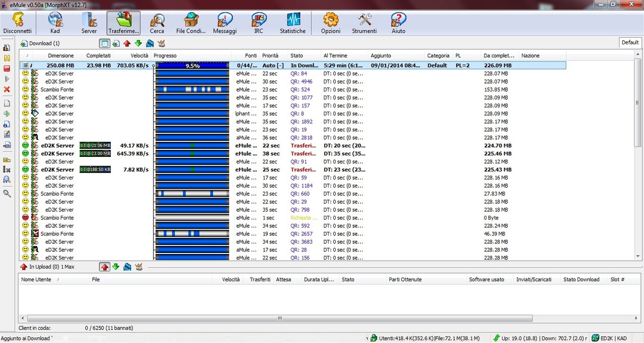Image resolution: width=644 pixels, height=343 pixels.
Task: Open the Server list window
Action: tap(89, 23)
